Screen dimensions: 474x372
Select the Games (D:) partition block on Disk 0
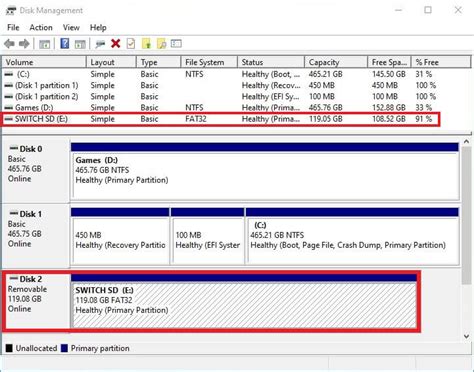pos(265,171)
